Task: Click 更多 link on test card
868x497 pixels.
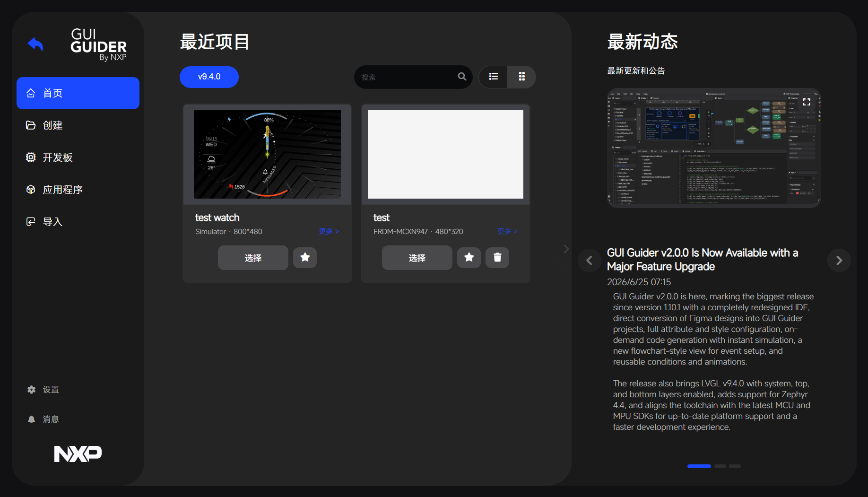Action: pos(507,231)
